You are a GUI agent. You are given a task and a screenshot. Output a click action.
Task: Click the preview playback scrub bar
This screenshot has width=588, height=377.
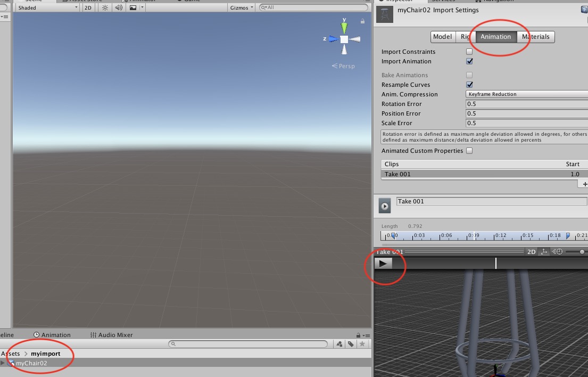tap(490, 264)
